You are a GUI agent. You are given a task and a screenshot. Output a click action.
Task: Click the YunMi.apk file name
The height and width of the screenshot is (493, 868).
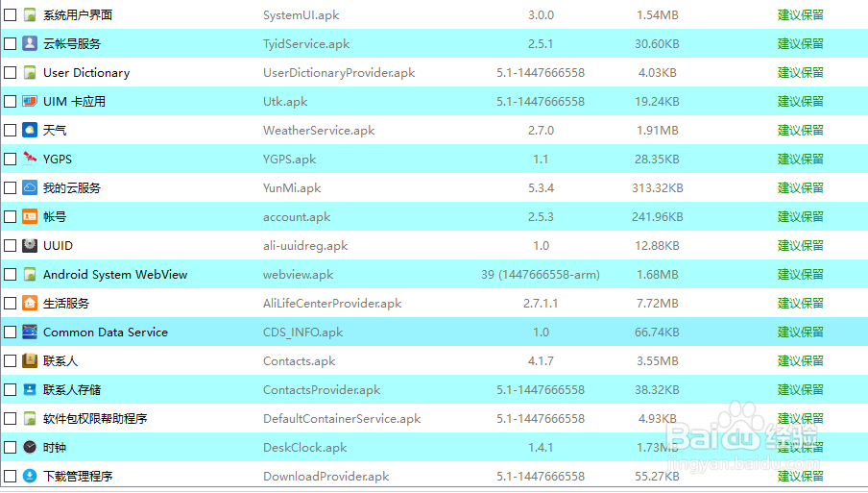tap(292, 188)
